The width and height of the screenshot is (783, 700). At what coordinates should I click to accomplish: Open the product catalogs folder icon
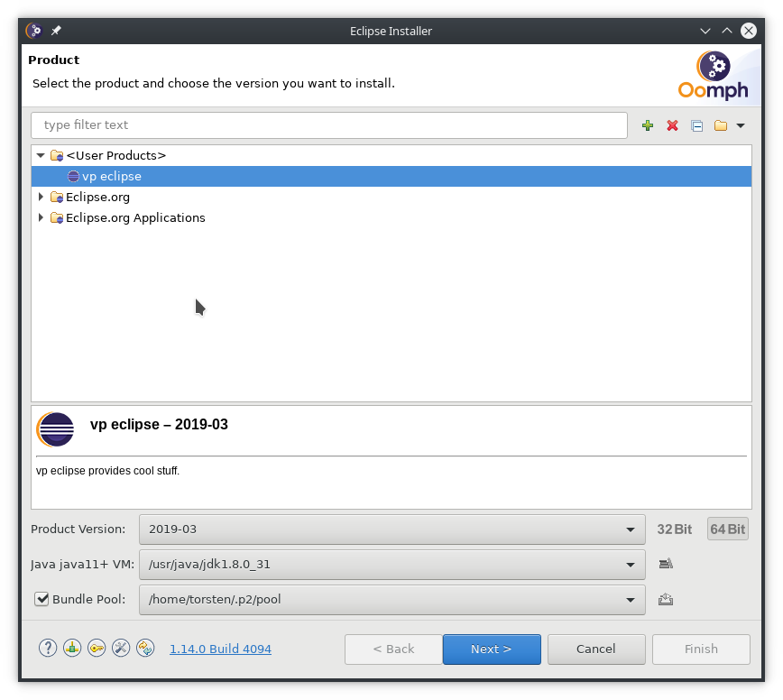720,125
